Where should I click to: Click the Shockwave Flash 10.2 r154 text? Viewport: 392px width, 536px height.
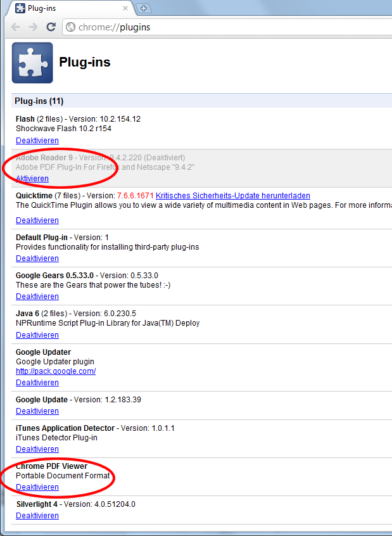pos(63,129)
